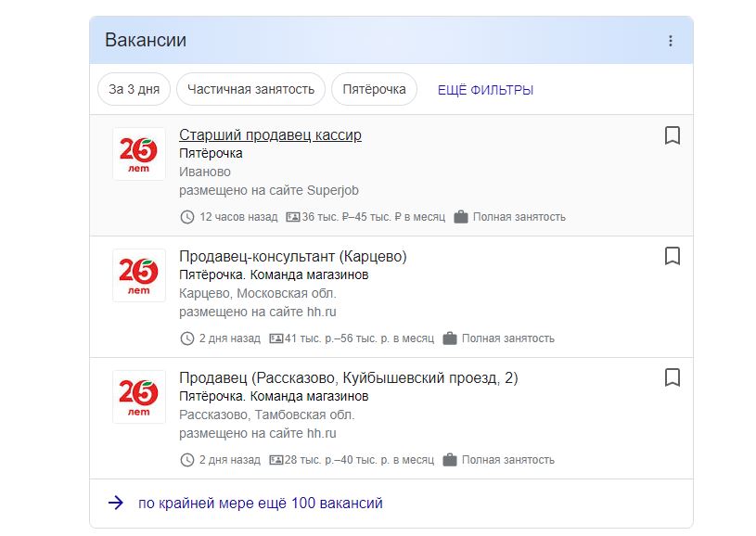Click the briefcase icon in the Иваново vacancy
The width and height of the screenshot is (756, 536).
[461, 217]
